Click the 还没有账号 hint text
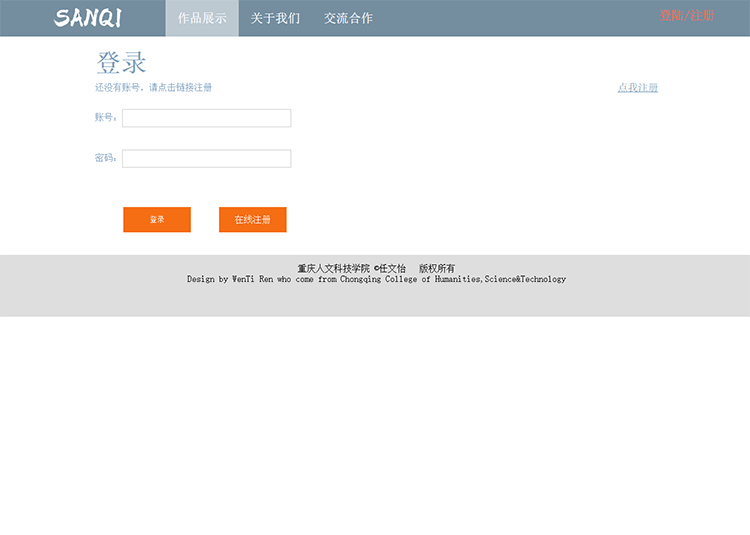 118,88
